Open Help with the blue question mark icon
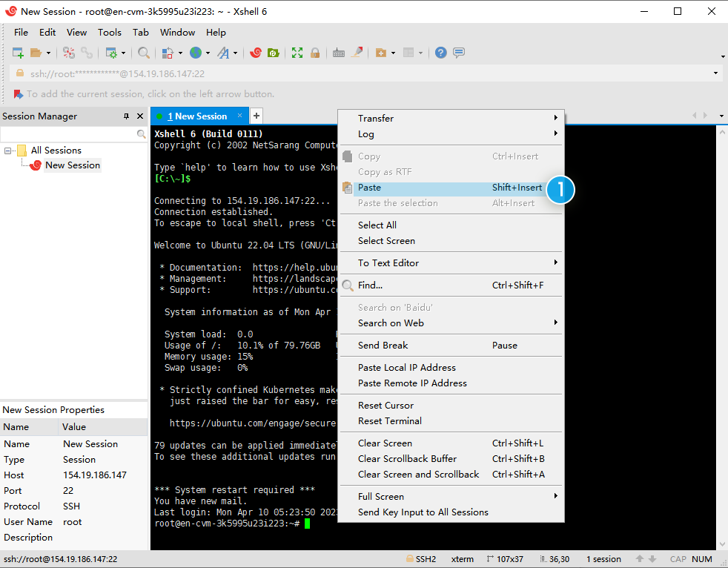 pos(440,53)
